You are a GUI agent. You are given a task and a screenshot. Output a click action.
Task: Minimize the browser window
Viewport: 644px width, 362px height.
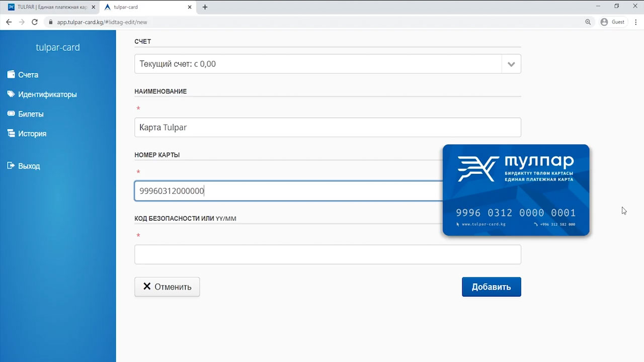(598, 7)
